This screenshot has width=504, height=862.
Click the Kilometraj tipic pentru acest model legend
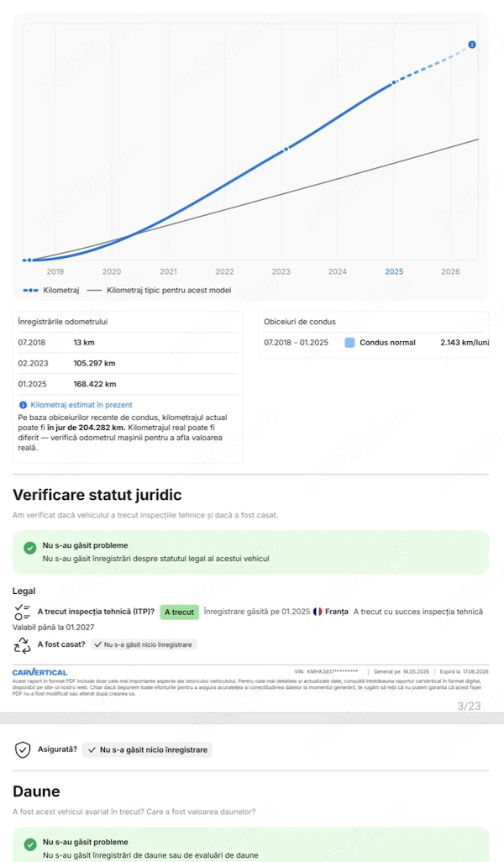(x=160, y=290)
